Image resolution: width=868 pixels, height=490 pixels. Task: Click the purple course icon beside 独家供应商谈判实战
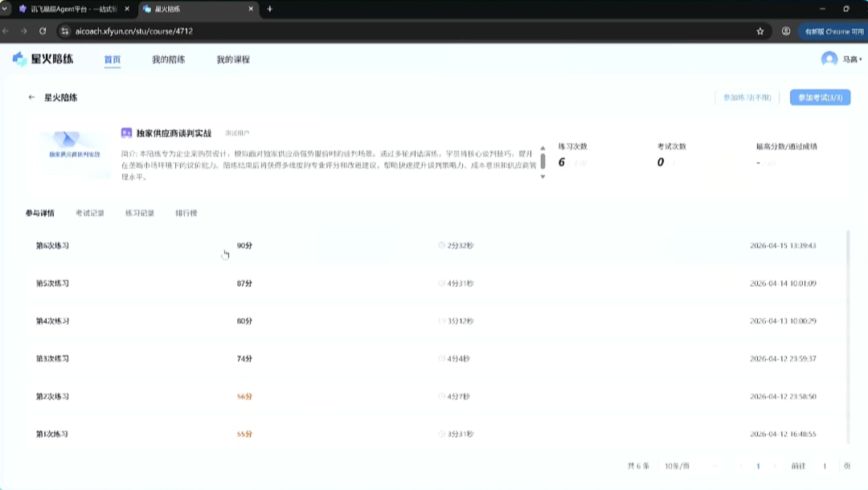coord(126,133)
